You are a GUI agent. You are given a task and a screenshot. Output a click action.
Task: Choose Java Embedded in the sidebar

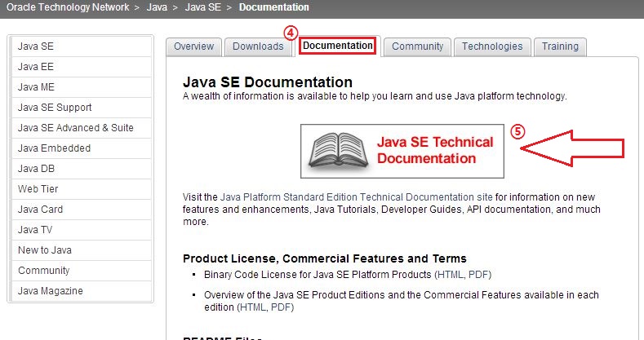point(54,148)
